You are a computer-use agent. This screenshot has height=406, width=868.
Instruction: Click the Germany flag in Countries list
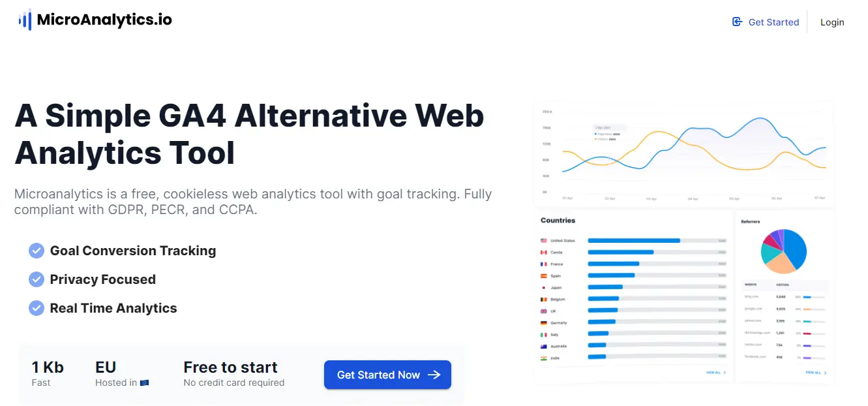544,322
